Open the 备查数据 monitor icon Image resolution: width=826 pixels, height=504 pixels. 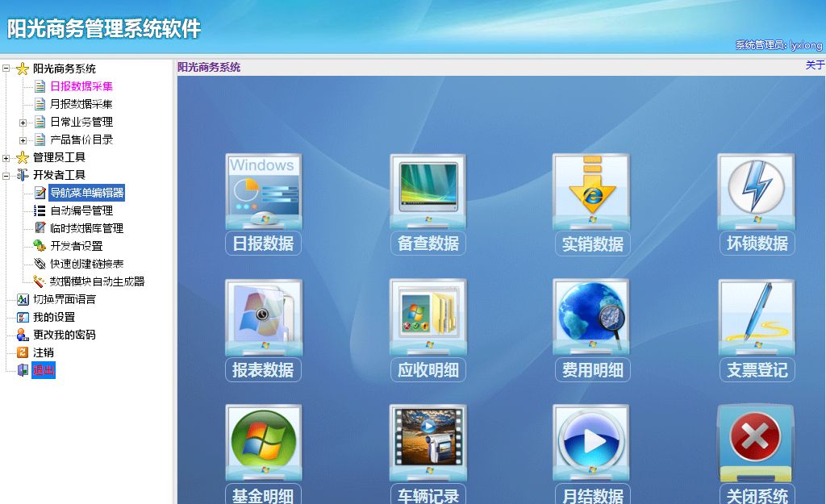pos(428,191)
